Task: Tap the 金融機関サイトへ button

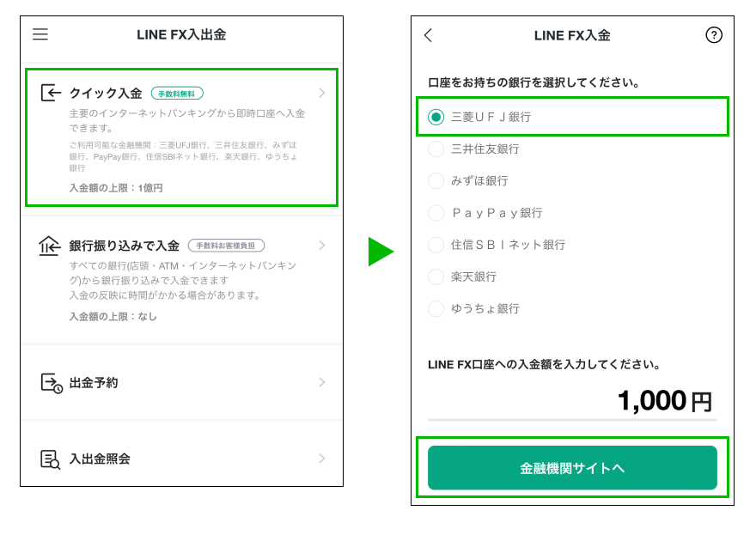Action: tap(572, 468)
